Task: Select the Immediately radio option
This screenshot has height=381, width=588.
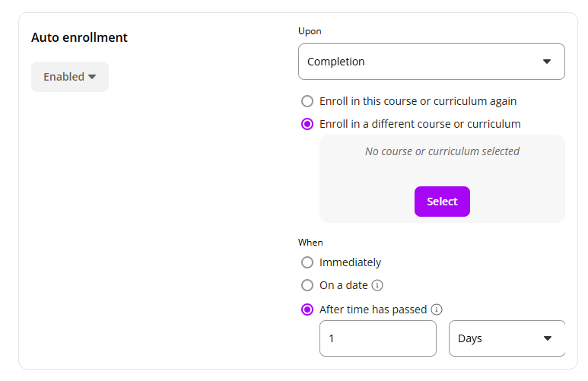Action: coord(307,262)
